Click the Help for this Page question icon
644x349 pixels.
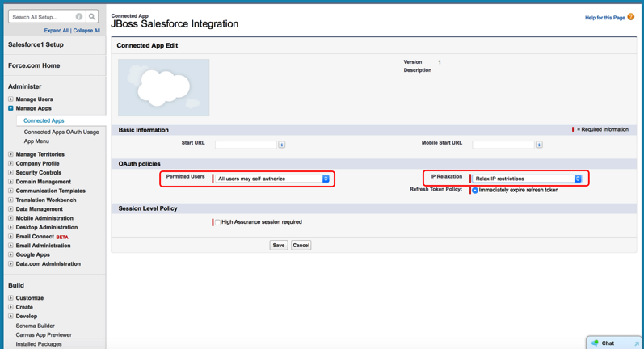click(x=631, y=17)
